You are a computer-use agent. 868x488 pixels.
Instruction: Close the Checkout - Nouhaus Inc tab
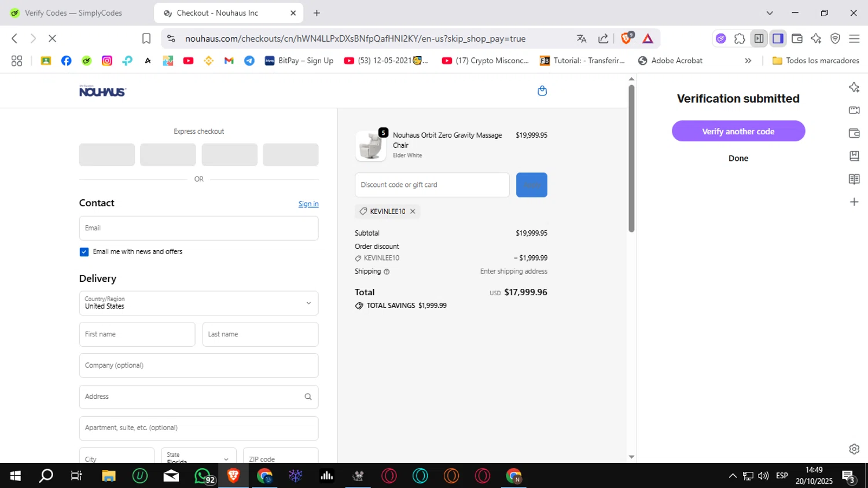point(293,13)
